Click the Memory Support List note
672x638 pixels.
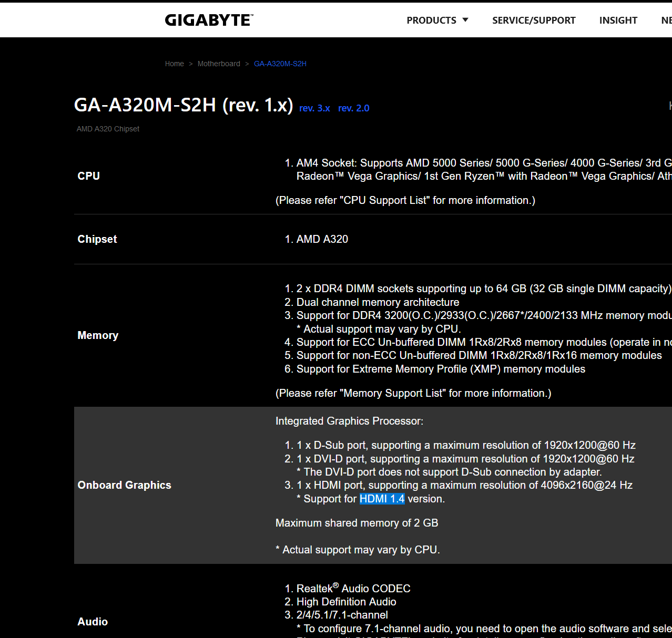tap(413, 393)
